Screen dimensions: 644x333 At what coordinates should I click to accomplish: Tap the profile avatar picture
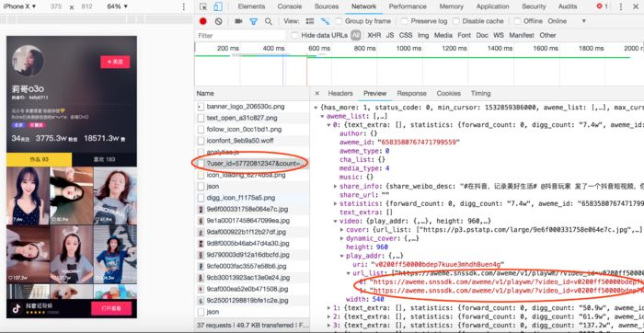tap(28, 61)
